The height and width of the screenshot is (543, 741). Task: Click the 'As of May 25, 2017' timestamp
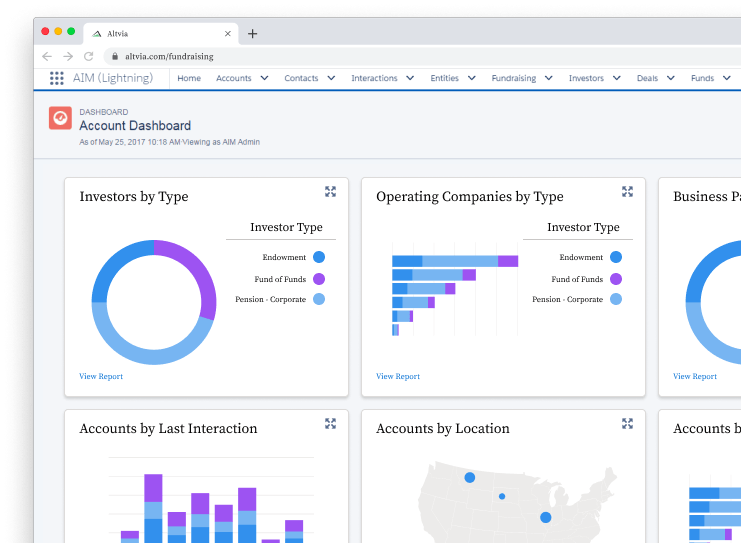pyautogui.click(x=113, y=142)
